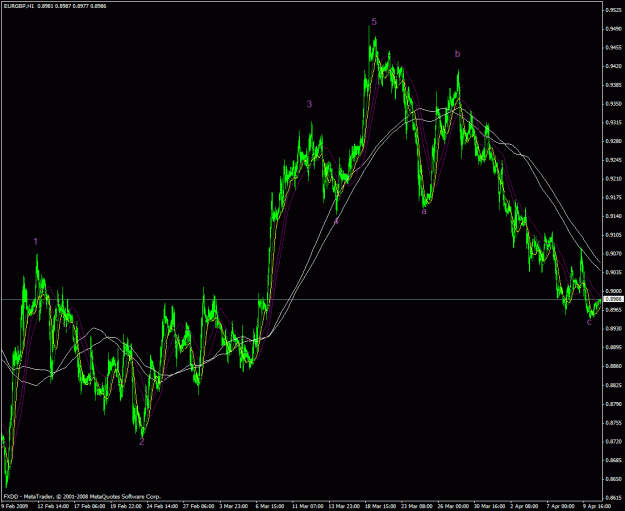This screenshot has width=625, height=511.
Task: Click the '19 Feb 22:00' time axis label
Action: tap(126, 506)
